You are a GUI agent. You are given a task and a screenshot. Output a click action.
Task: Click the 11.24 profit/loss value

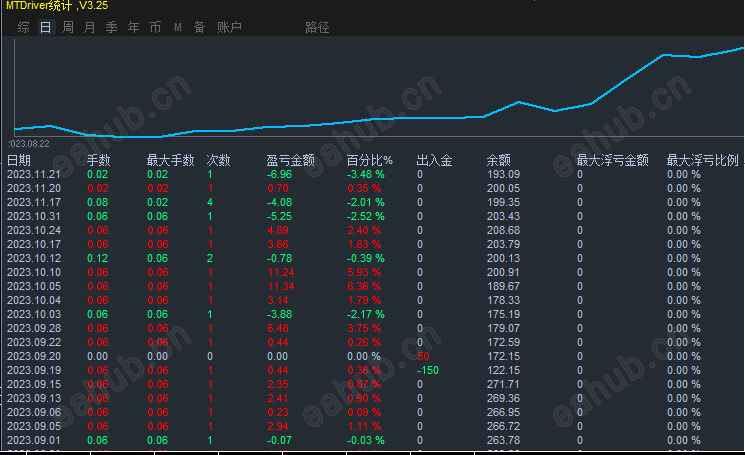pyautogui.click(x=281, y=272)
